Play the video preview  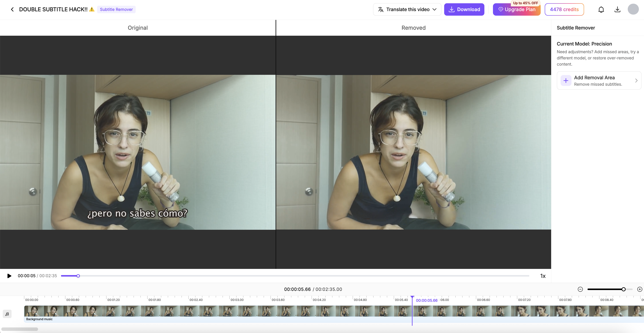coord(9,276)
